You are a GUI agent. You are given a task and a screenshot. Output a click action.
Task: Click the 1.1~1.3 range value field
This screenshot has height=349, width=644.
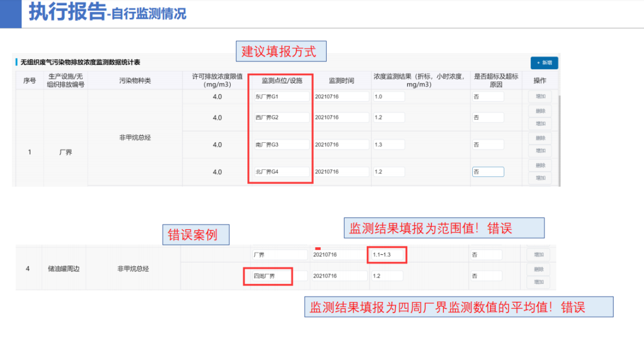[386, 255]
